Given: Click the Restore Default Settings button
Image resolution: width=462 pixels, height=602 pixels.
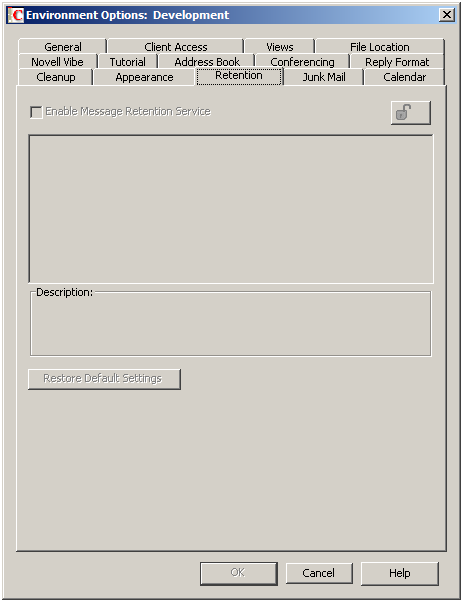Looking at the screenshot, I should pos(104,379).
